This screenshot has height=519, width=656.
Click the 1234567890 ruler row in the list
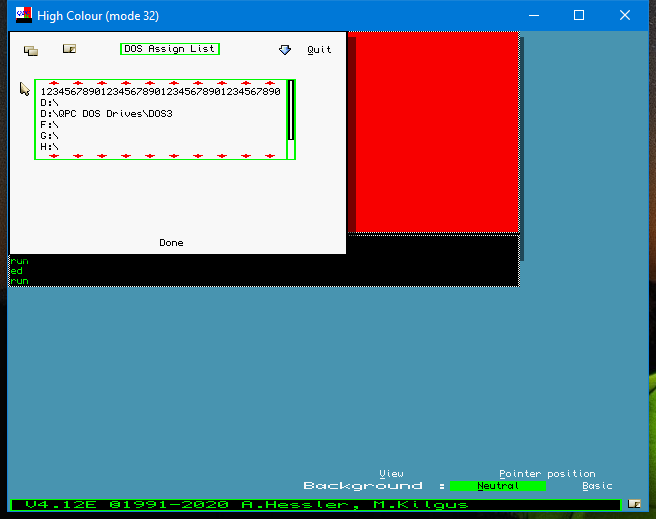160,92
